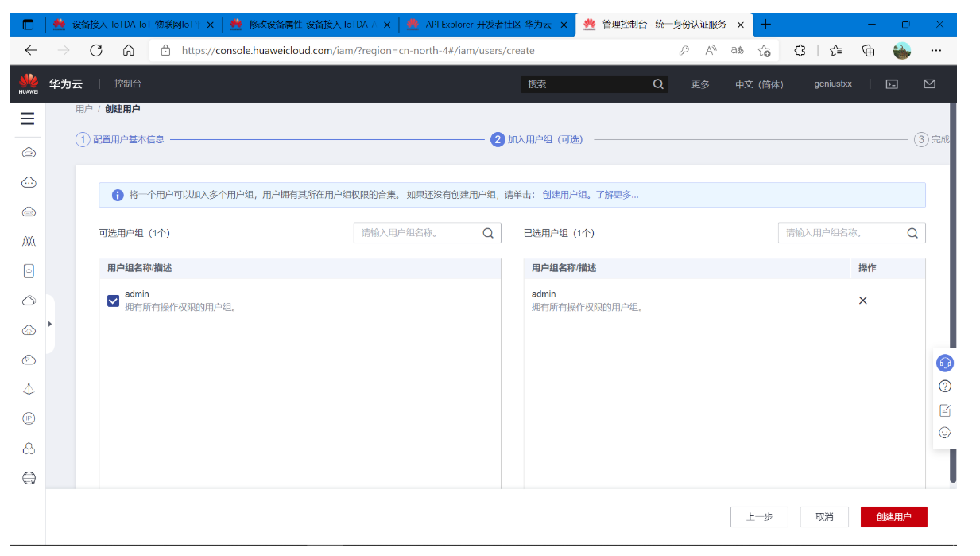980x556 pixels.
Task: Click magnifier in console search box
Action: pyautogui.click(x=658, y=84)
